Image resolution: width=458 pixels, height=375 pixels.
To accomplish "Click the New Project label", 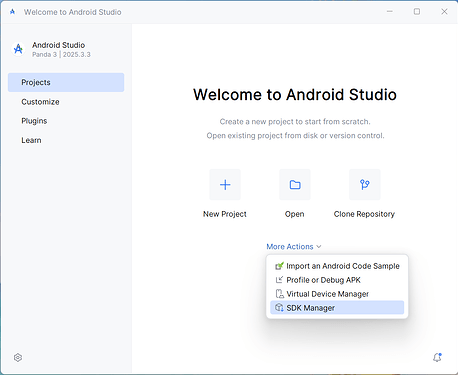I will click(x=225, y=214).
